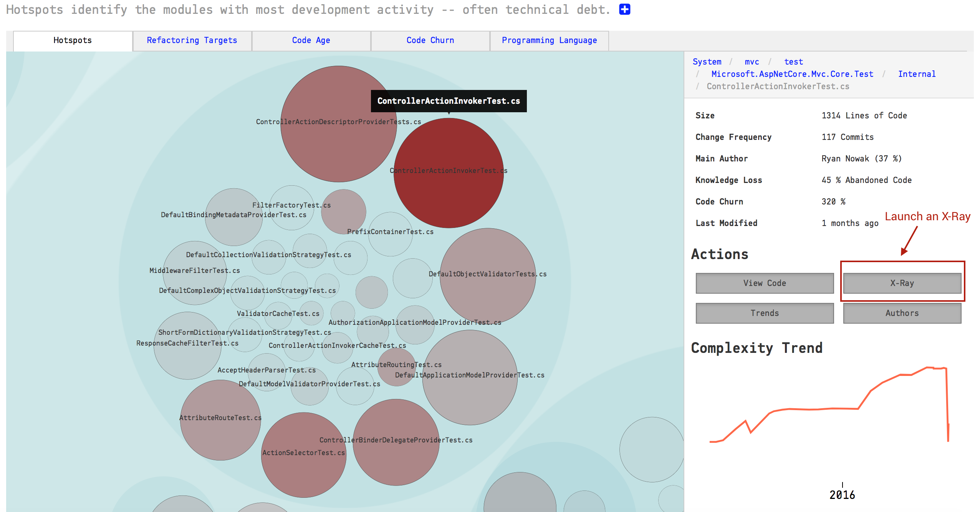Expand the blue plus help icon
980x512 pixels.
pos(624,9)
